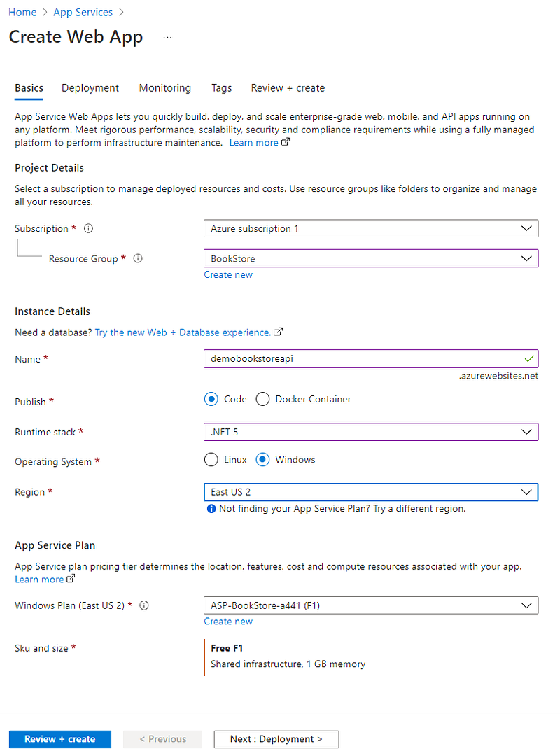Click external link icon beside Web + Database experience

[x=279, y=332]
